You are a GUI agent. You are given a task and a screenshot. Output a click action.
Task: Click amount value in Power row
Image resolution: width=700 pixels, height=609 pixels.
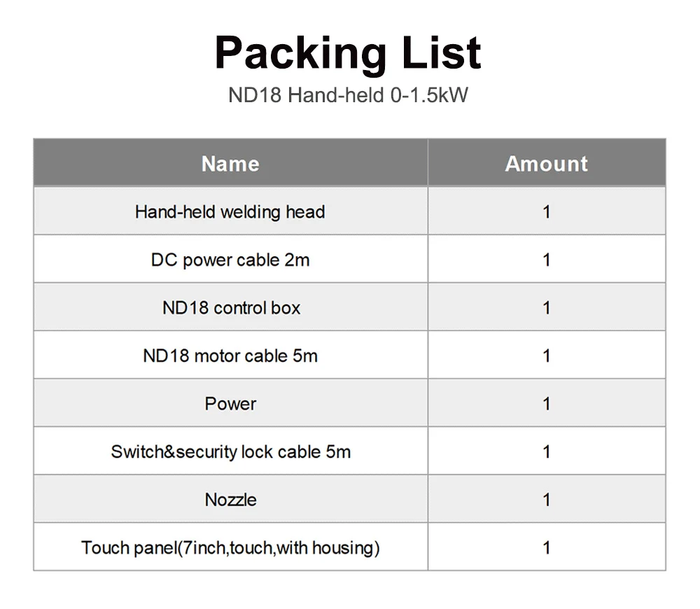tap(546, 404)
